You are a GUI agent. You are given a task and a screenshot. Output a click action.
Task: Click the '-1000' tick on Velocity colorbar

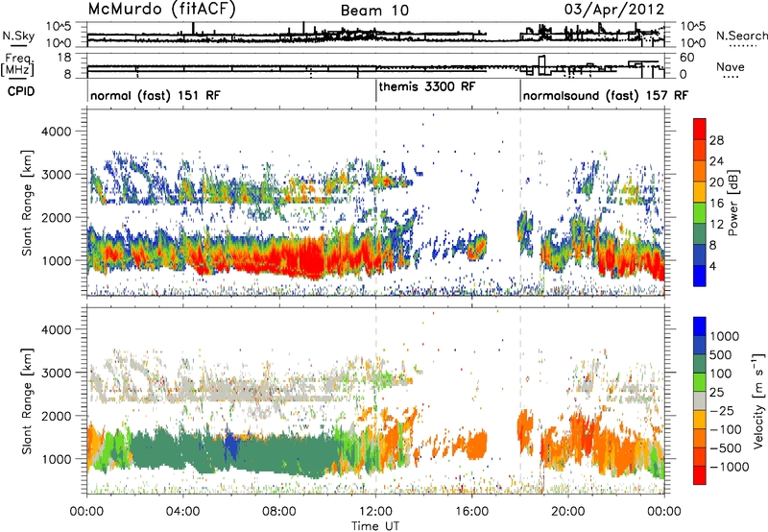click(730, 467)
